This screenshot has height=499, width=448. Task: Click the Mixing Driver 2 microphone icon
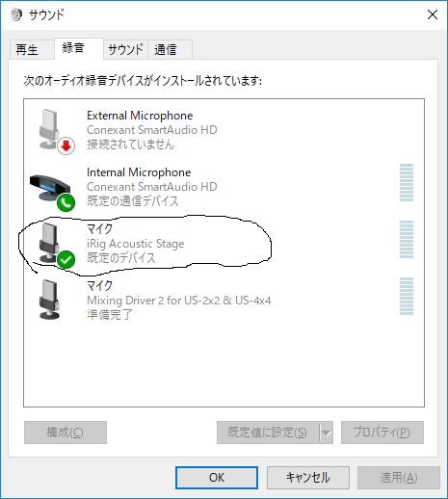coord(49,300)
